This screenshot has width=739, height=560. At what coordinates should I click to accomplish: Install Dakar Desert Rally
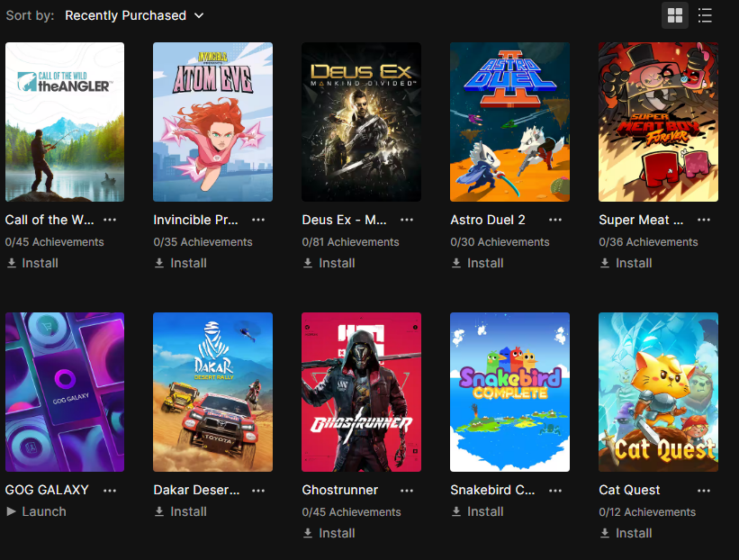(x=181, y=511)
